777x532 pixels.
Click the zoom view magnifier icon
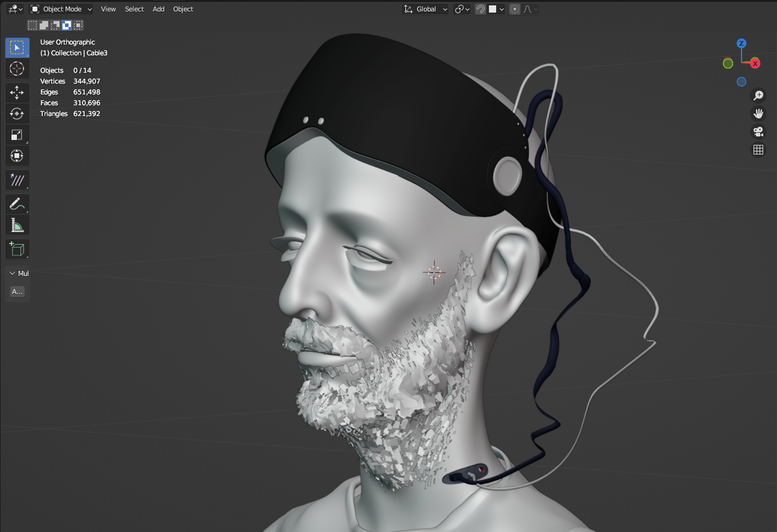pyautogui.click(x=758, y=95)
